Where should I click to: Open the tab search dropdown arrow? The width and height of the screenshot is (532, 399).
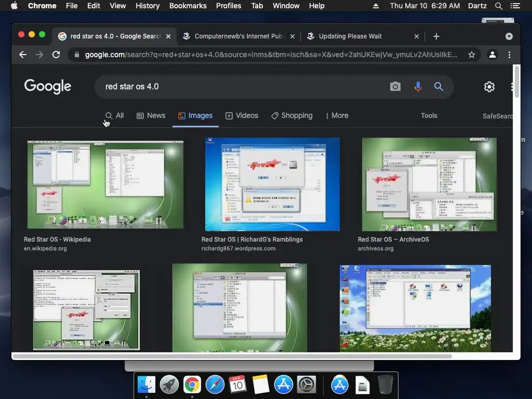coord(509,36)
